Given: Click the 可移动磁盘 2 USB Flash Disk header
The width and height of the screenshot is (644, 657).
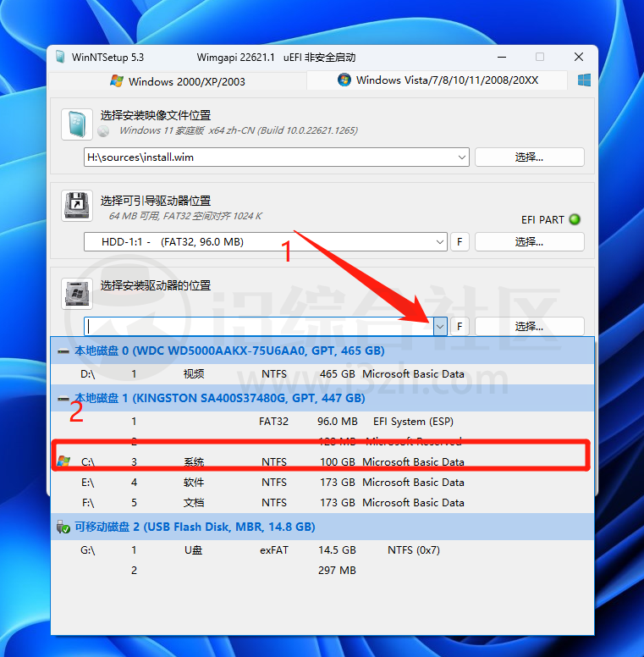Looking at the screenshot, I should tap(322, 527).
